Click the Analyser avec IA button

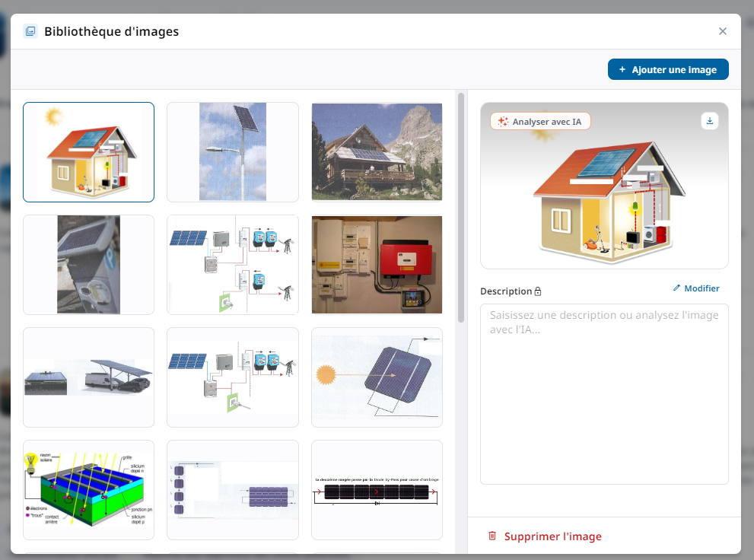pyautogui.click(x=540, y=122)
